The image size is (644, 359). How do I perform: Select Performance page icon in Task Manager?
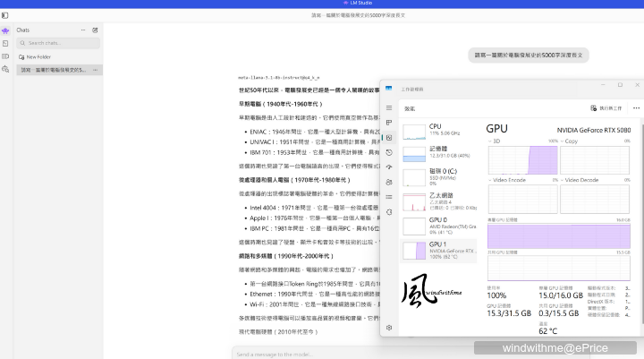(389, 138)
